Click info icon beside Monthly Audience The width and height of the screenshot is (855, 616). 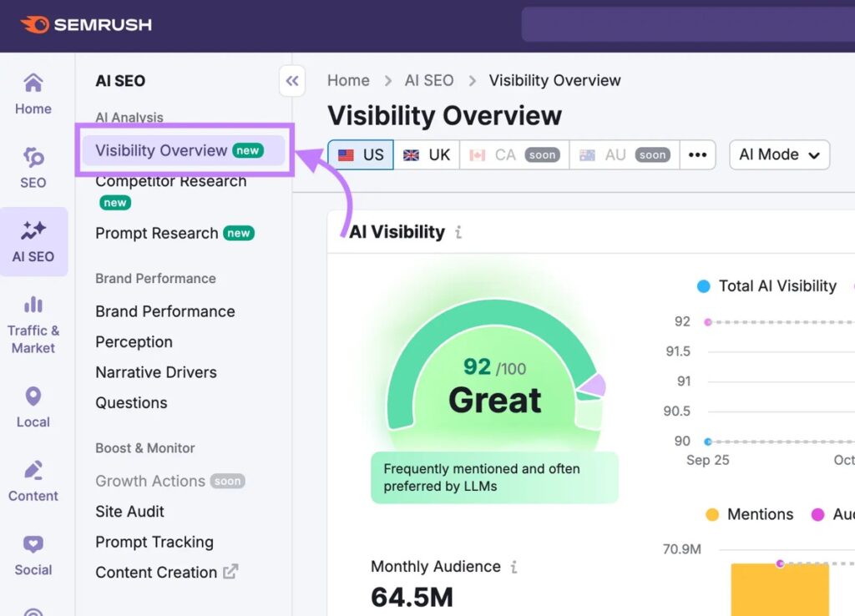(514, 567)
